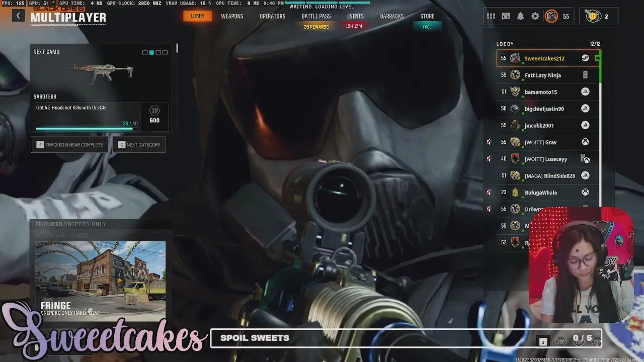This screenshot has width=644, height=362.
Task: Open the player profile emblem next to 55
Action: 551,17
